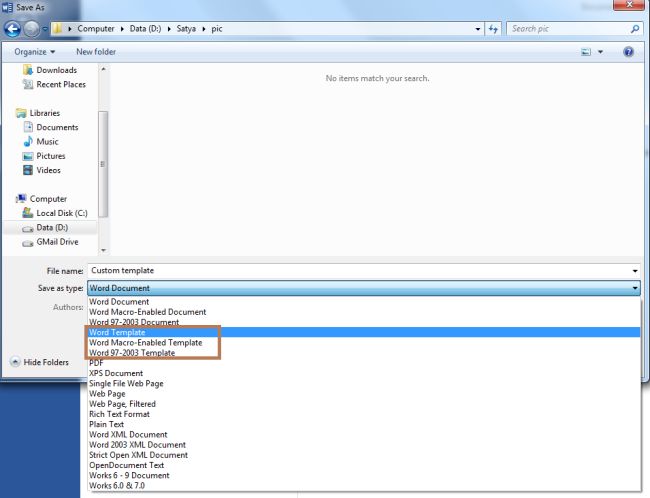
Task: Choose Plain Text file type
Action: (x=364, y=424)
